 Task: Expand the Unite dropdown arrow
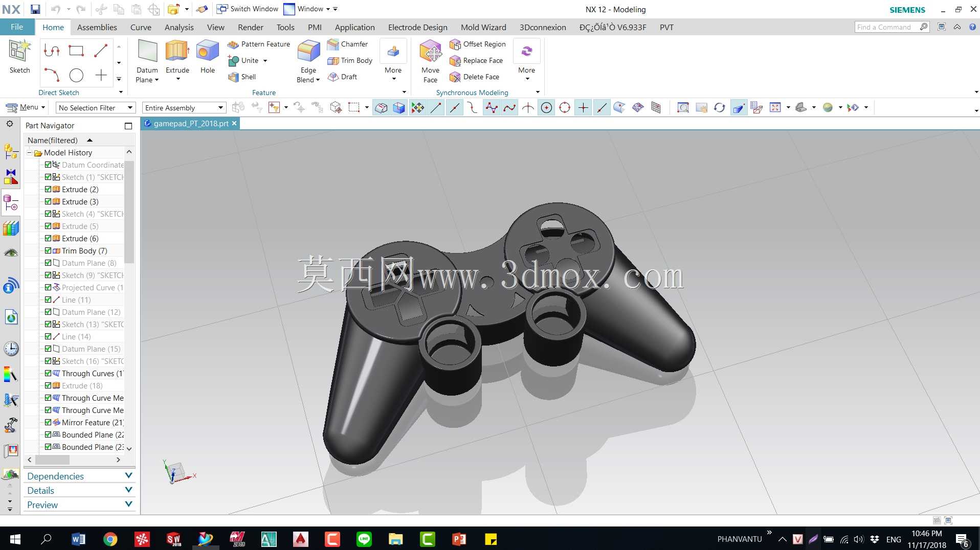[x=265, y=61]
